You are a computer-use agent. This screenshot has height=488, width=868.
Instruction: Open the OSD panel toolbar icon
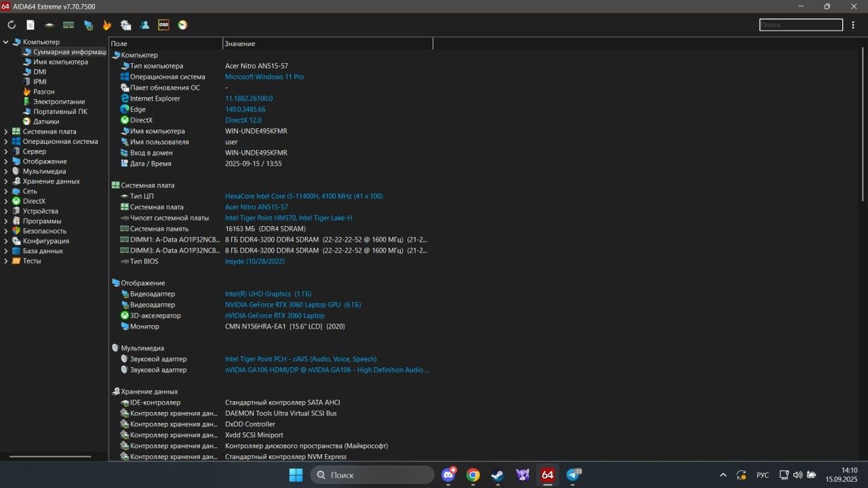point(163,25)
